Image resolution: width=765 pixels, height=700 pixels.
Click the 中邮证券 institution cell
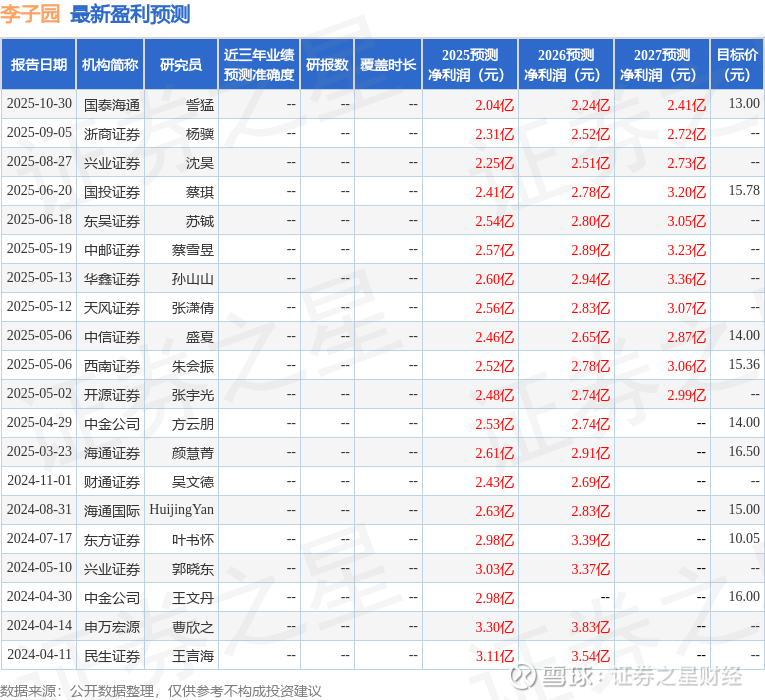point(112,250)
